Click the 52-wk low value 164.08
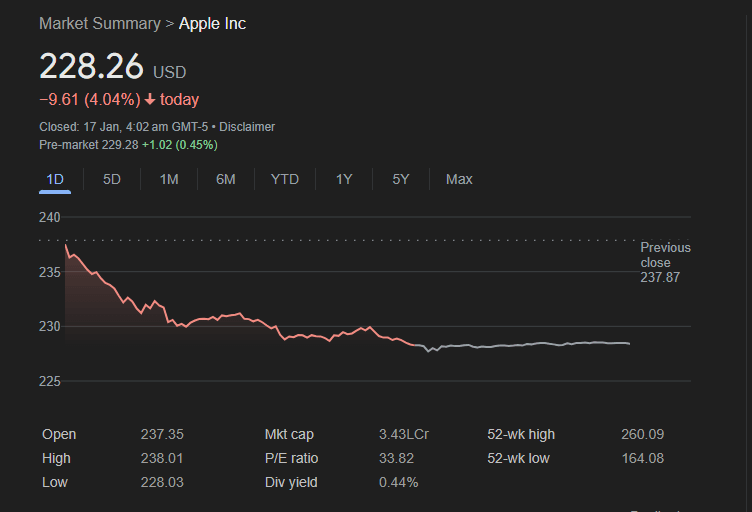Viewport: 752px width, 512px height. coord(643,458)
